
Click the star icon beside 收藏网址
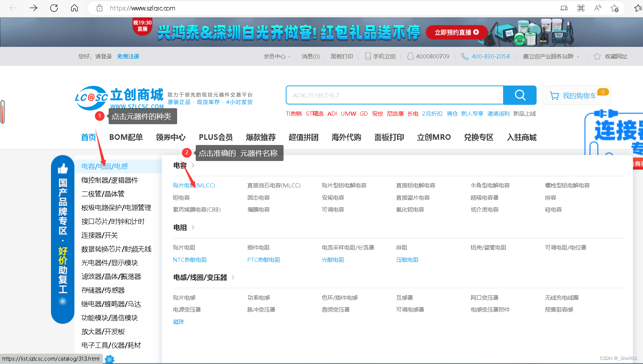click(x=597, y=57)
